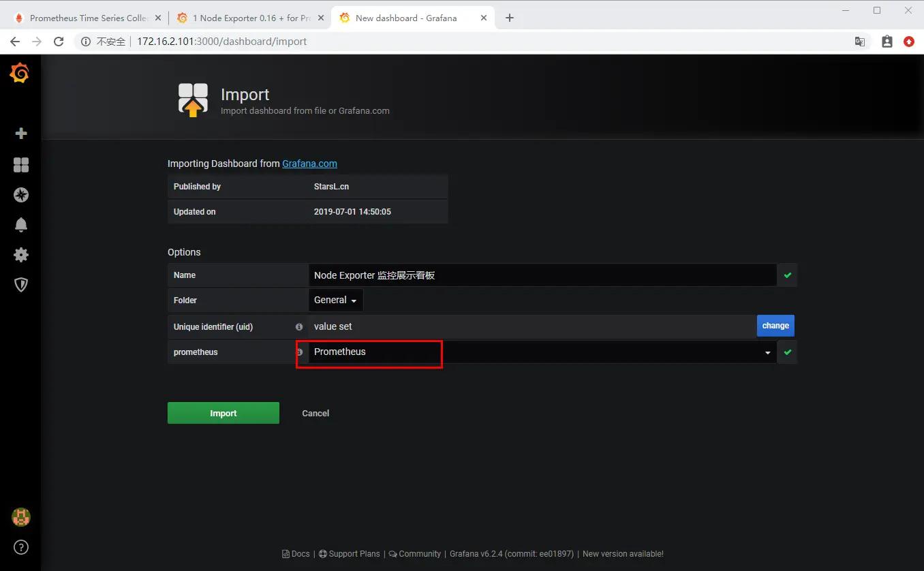Click the red Chrome update icon
The image size is (924, 571).
tap(909, 42)
